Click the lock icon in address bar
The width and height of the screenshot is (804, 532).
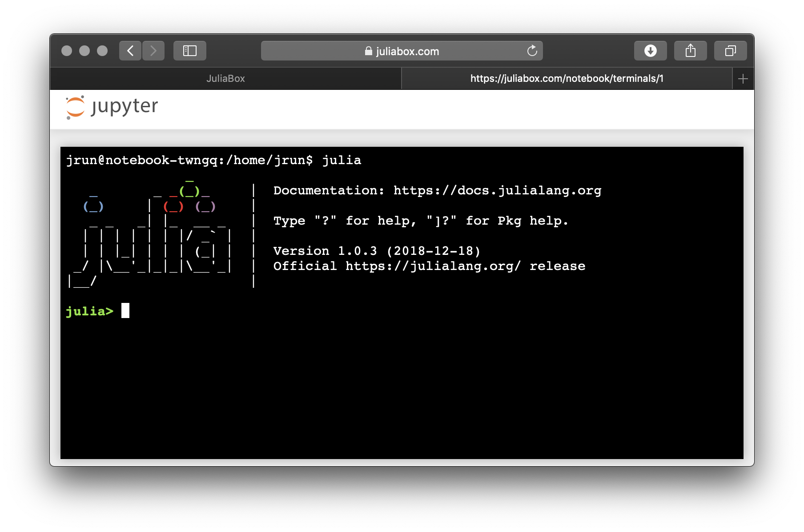coord(368,51)
